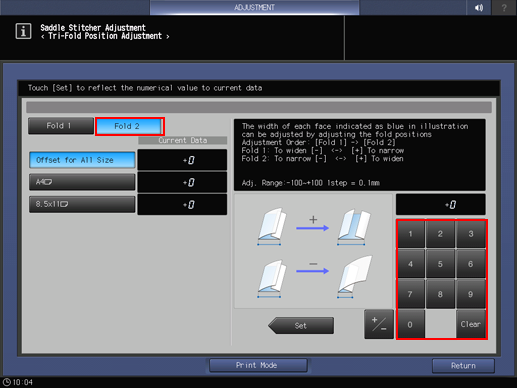Click Offset for All Size current data value
Viewport: 517px width, 388px height.
(x=182, y=160)
